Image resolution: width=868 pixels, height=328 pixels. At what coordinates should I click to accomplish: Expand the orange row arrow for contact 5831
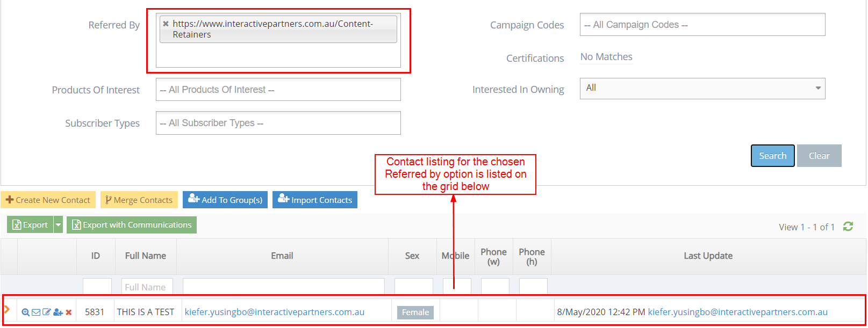7,310
